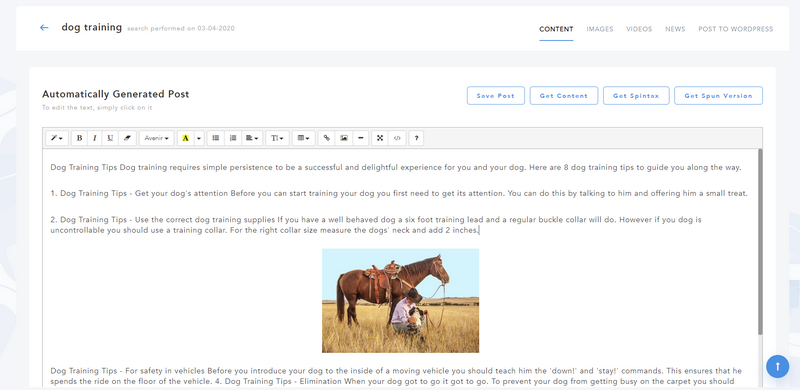Go back using the blue arrow

[44, 28]
